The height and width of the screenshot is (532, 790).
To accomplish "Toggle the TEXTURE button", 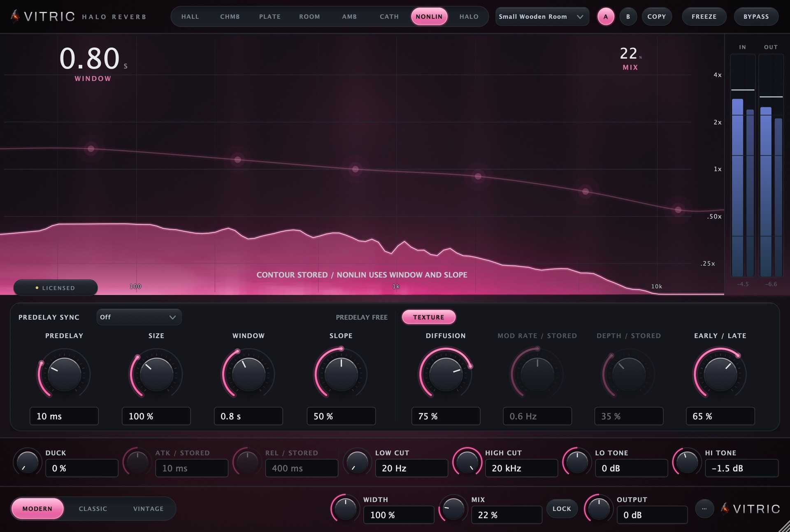I will (x=429, y=317).
